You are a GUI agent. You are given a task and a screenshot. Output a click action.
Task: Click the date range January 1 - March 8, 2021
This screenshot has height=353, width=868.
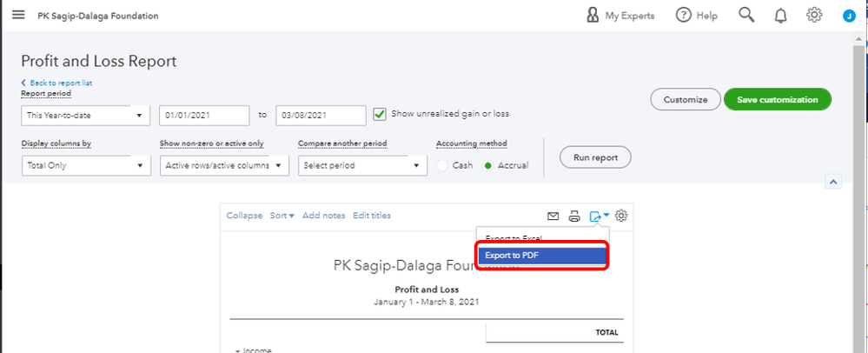(x=427, y=302)
